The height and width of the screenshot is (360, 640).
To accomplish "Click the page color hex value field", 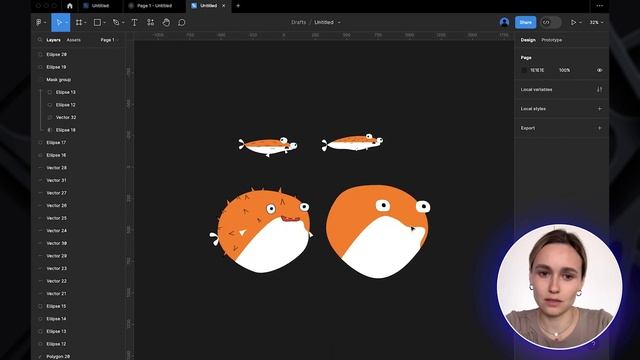I will (x=537, y=70).
